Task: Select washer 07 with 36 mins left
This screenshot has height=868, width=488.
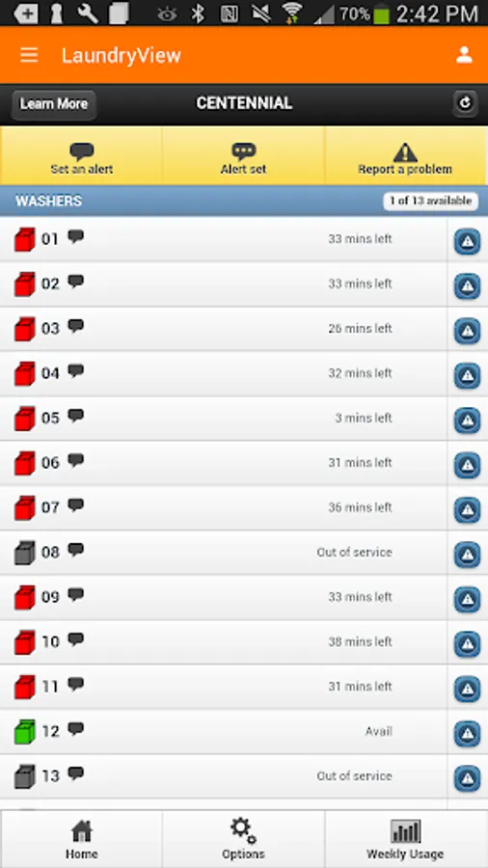Action: pyautogui.click(x=223, y=507)
